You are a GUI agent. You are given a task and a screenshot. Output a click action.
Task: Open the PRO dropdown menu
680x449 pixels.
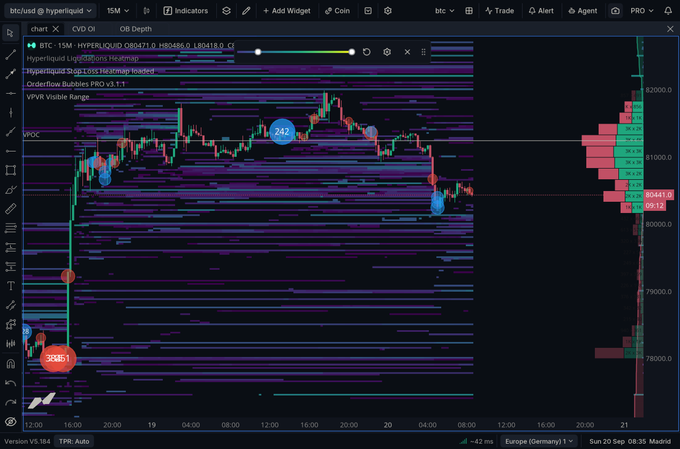click(641, 11)
